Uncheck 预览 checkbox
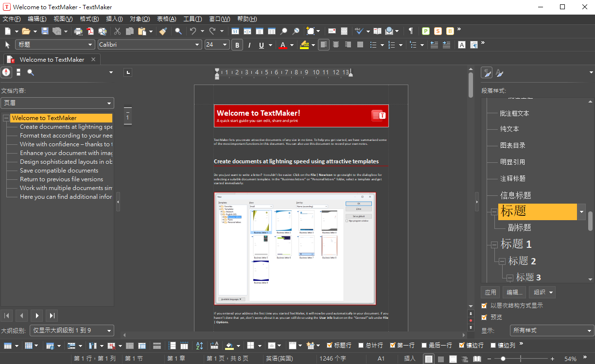Screen dimensions: 595x364 (x=484, y=317)
